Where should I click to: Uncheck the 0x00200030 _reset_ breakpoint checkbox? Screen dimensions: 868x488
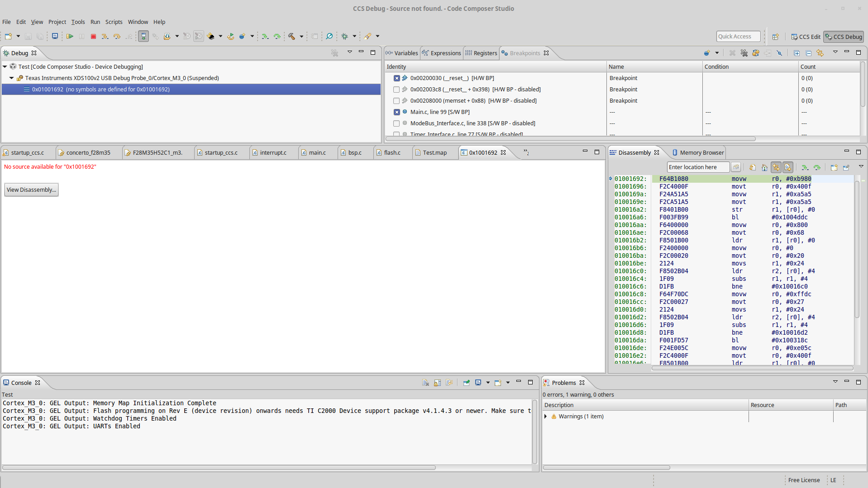[396, 78]
